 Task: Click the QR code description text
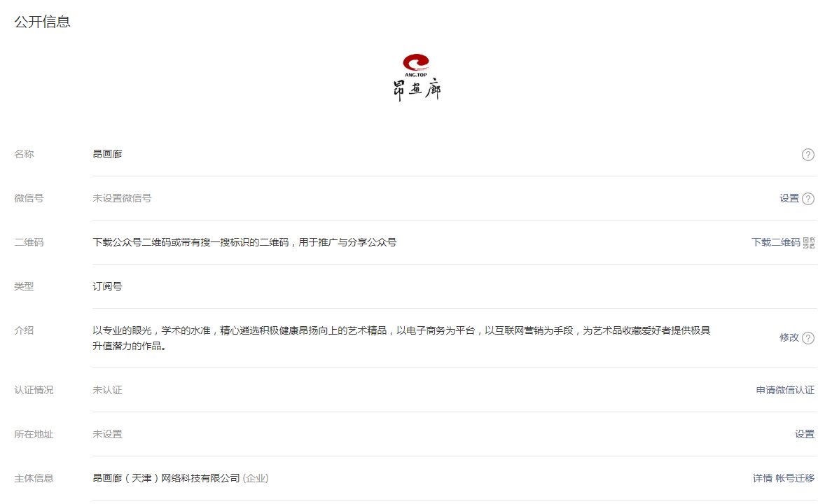[x=244, y=242]
